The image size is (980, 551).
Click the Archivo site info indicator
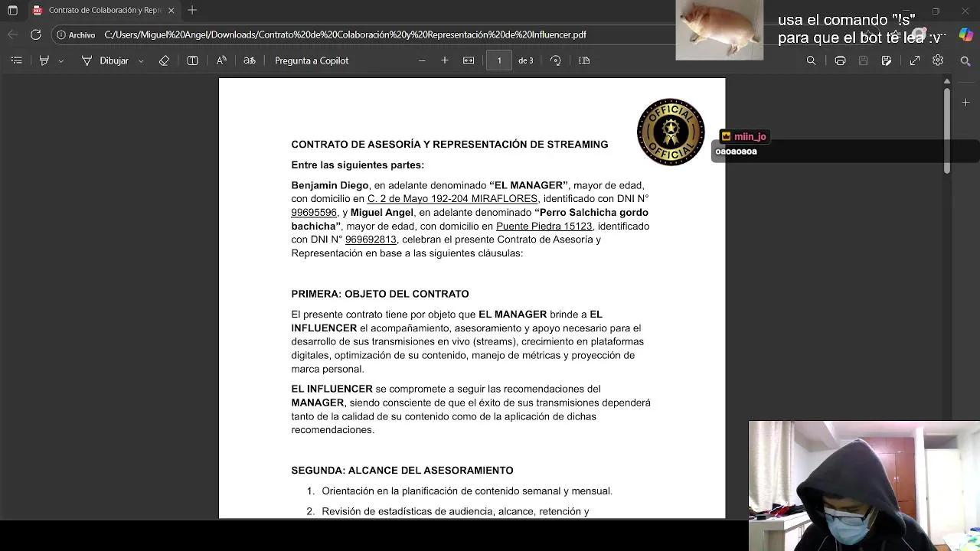pyautogui.click(x=76, y=34)
